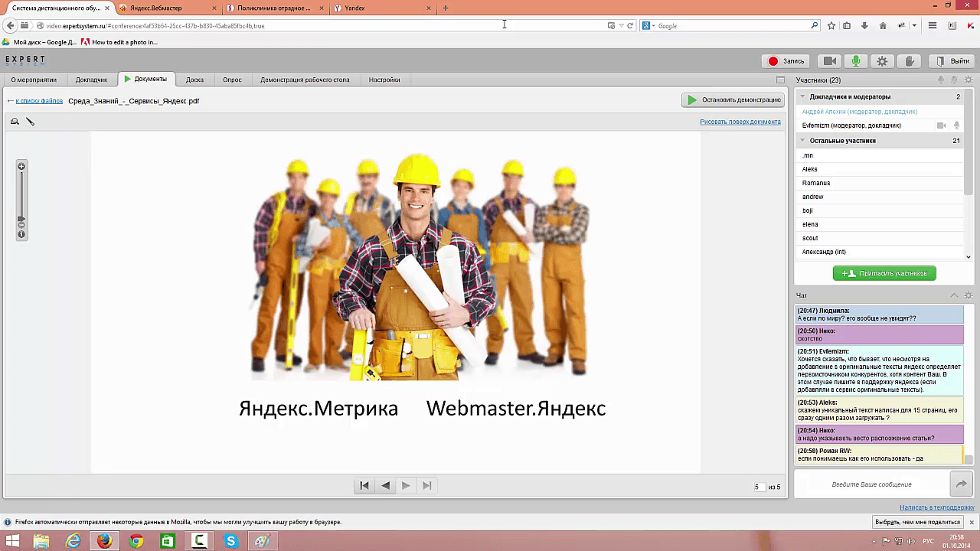Select participant Romanus in the list
Image resolution: width=980 pixels, height=551 pixels.
[880, 183]
